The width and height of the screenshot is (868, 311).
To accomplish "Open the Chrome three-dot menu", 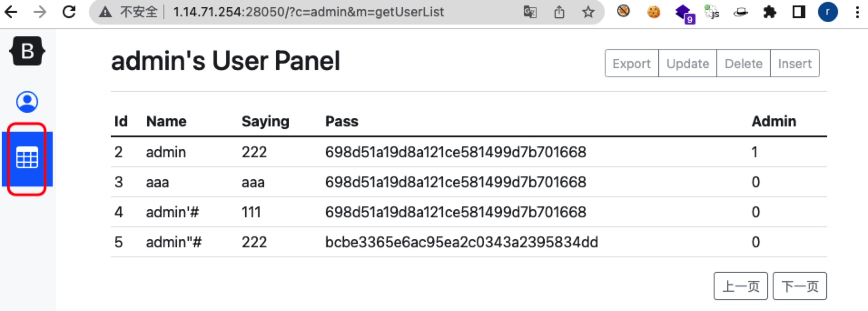I will click(x=857, y=12).
